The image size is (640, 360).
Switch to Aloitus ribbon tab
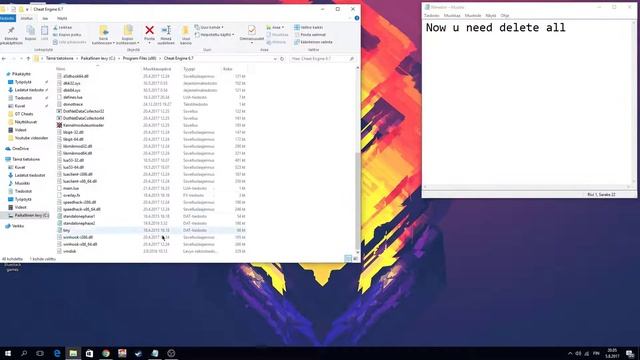click(x=27, y=18)
